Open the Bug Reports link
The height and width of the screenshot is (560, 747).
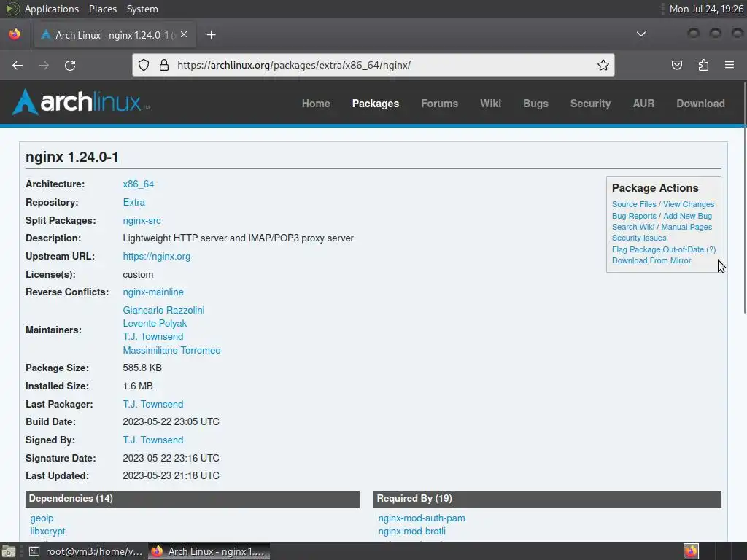pyautogui.click(x=634, y=216)
